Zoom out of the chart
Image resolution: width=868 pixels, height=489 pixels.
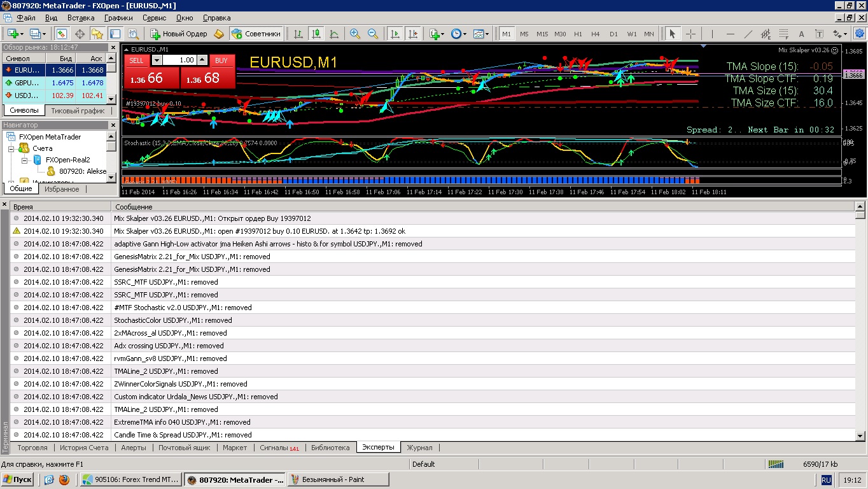tap(372, 34)
